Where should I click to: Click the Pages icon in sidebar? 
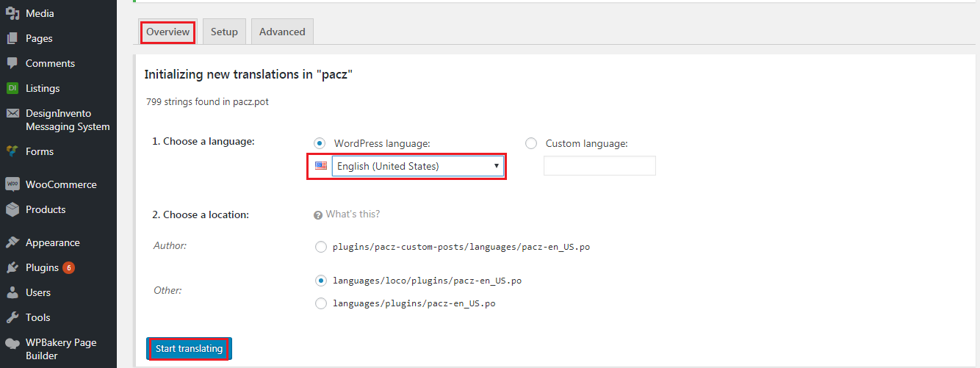pos(12,38)
